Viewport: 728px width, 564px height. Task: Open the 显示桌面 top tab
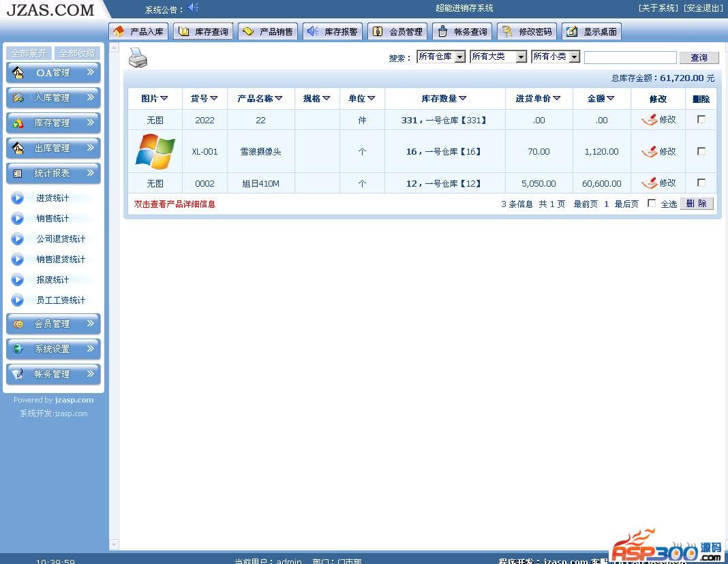coord(592,31)
